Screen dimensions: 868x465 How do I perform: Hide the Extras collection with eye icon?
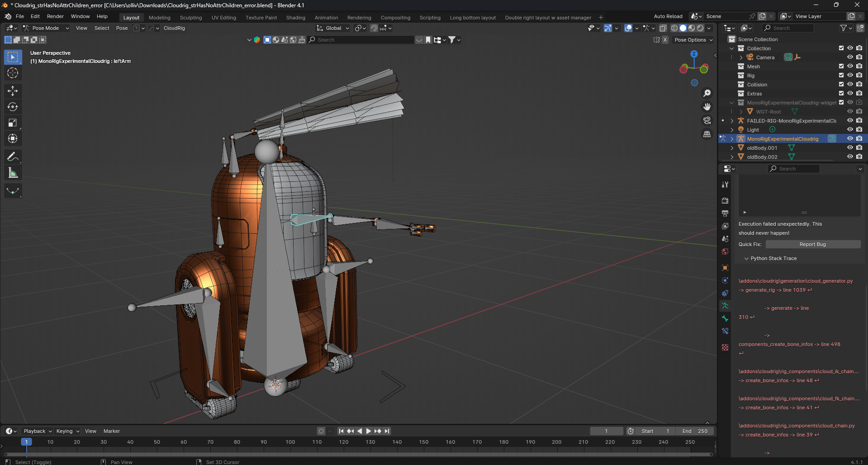pyautogui.click(x=850, y=93)
